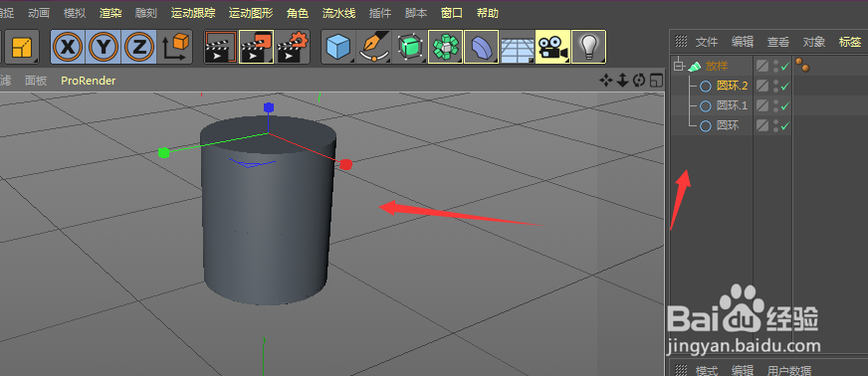Click the layer square of 圆环
868x376 pixels.
click(x=762, y=126)
